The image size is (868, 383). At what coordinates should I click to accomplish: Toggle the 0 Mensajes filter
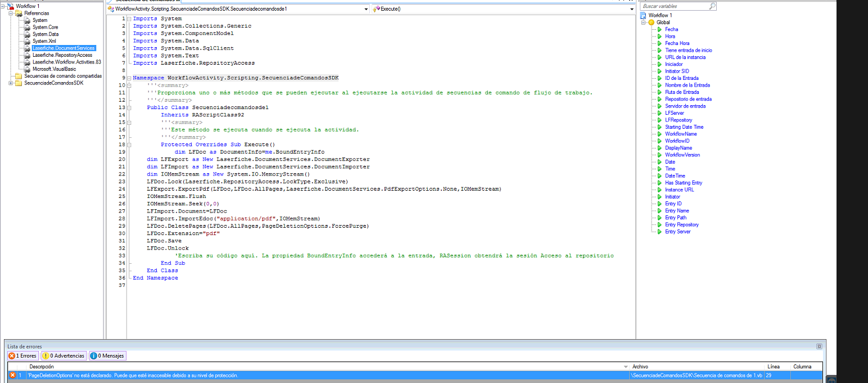(107, 355)
